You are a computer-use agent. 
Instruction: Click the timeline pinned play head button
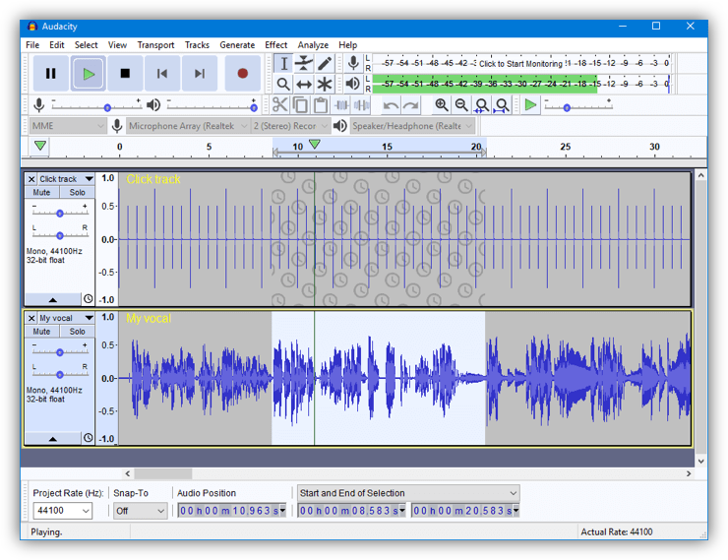(x=40, y=146)
